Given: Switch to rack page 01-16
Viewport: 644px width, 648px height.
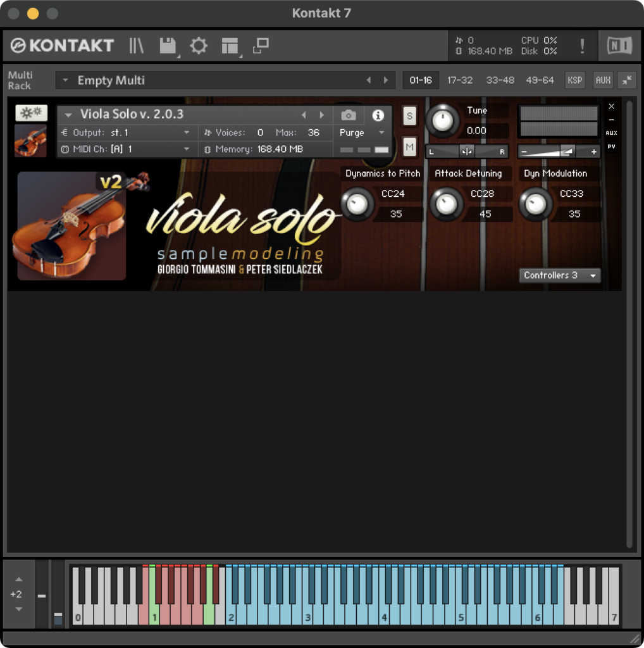Looking at the screenshot, I should coord(421,80).
